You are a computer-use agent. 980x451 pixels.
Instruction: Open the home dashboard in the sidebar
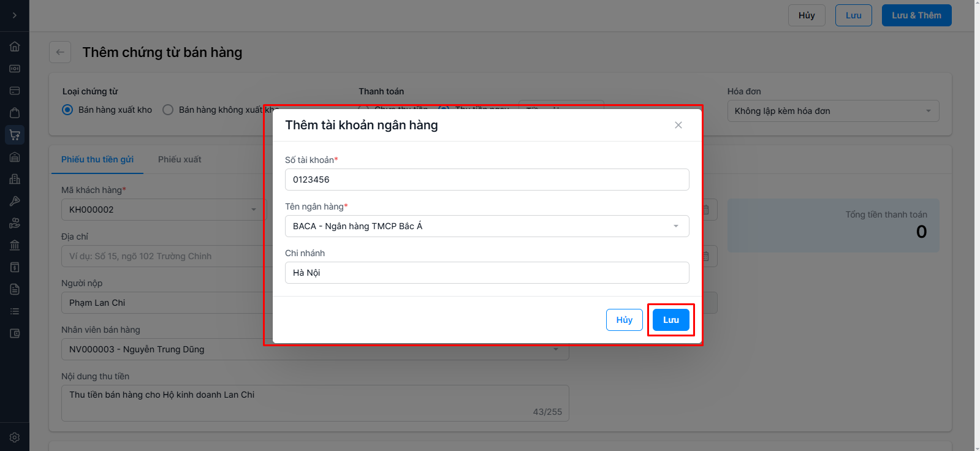tap(15, 47)
